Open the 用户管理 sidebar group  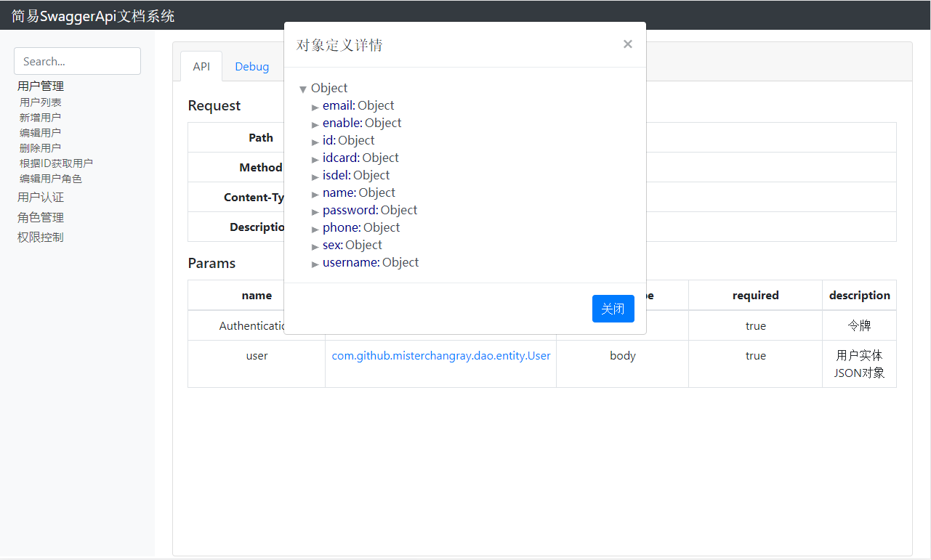click(x=41, y=86)
